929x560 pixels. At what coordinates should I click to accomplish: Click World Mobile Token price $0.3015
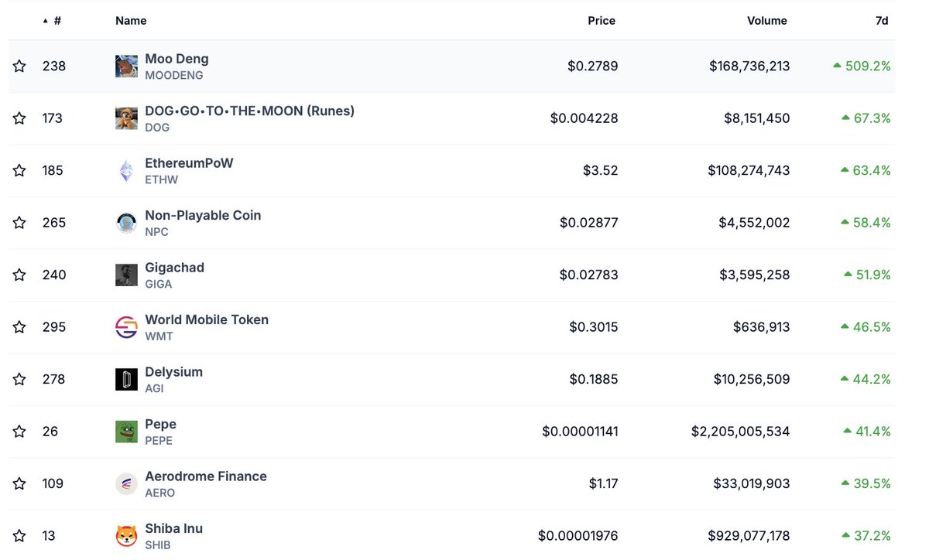(594, 327)
